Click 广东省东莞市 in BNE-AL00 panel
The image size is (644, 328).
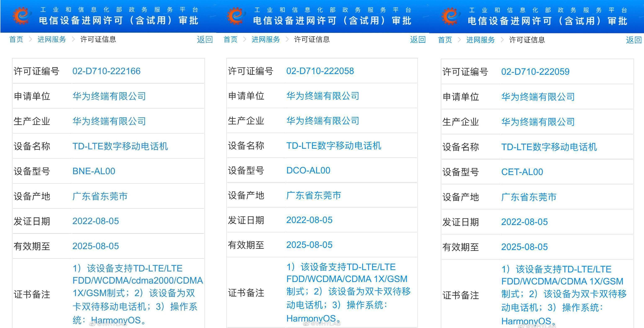(100, 196)
